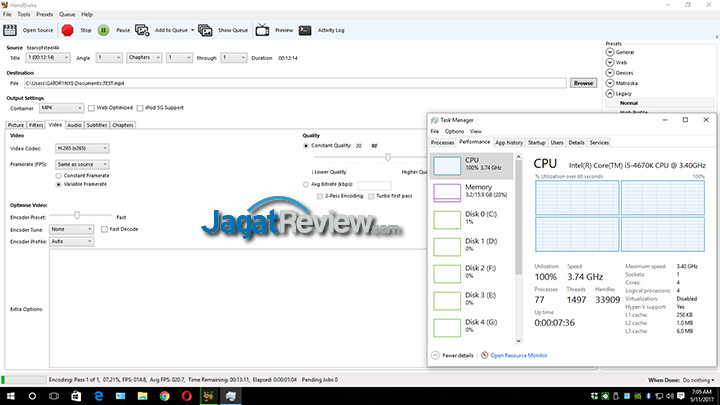Screen dimensions: 720x405
Task: Click the Activity Log terminal icon
Action: pos(305,30)
